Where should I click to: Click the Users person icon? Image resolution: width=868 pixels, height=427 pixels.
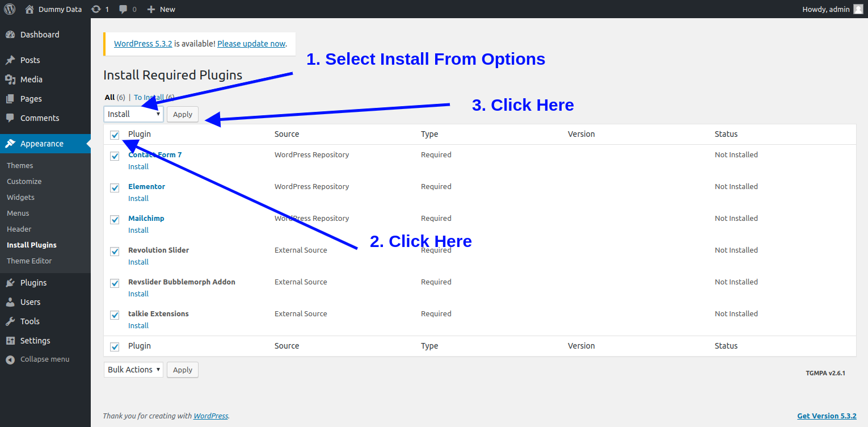pos(10,302)
